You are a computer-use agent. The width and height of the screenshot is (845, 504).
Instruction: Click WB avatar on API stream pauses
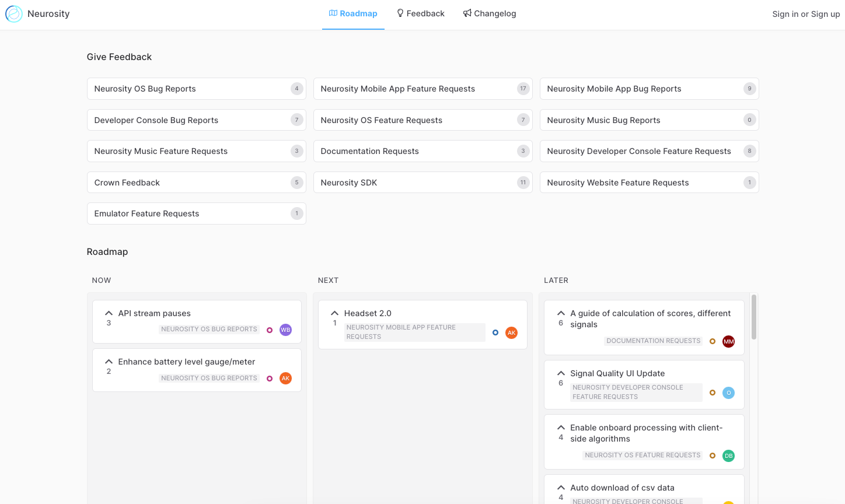(x=285, y=330)
